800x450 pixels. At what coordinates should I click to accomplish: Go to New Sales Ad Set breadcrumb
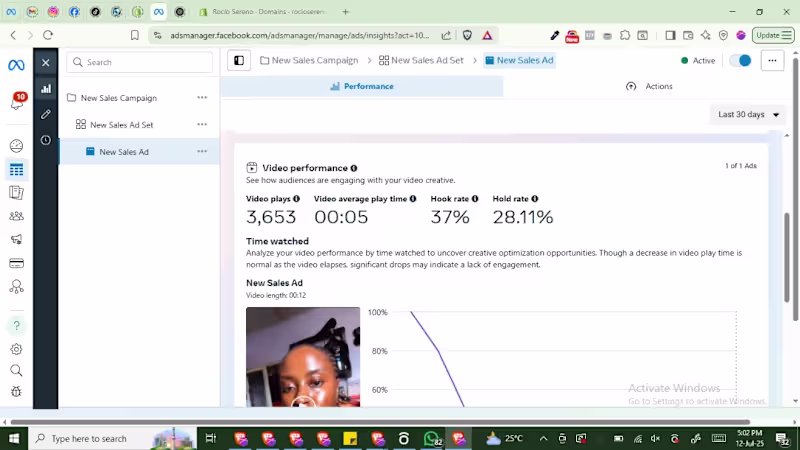[421, 60]
